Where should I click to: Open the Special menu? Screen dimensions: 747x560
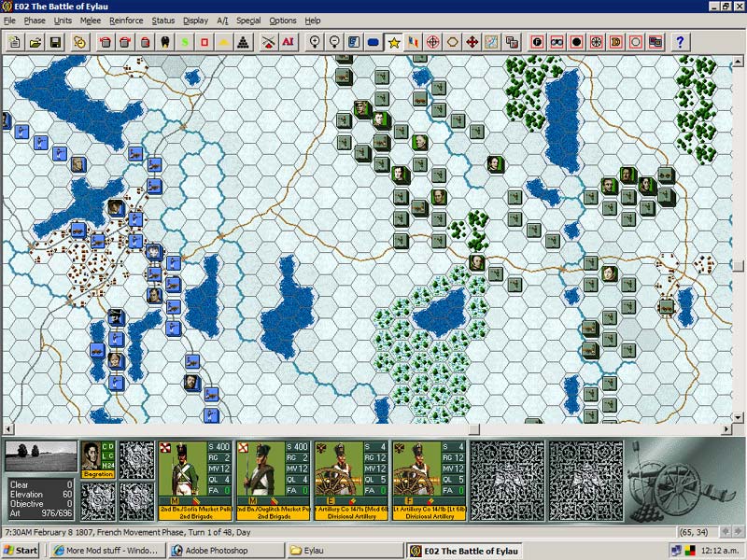click(248, 21)
